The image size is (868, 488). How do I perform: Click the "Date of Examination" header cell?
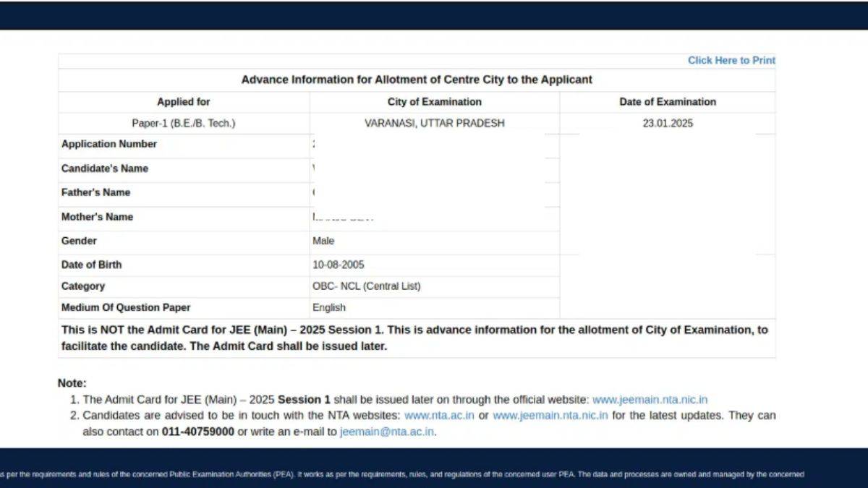click(x=667, y=101)
